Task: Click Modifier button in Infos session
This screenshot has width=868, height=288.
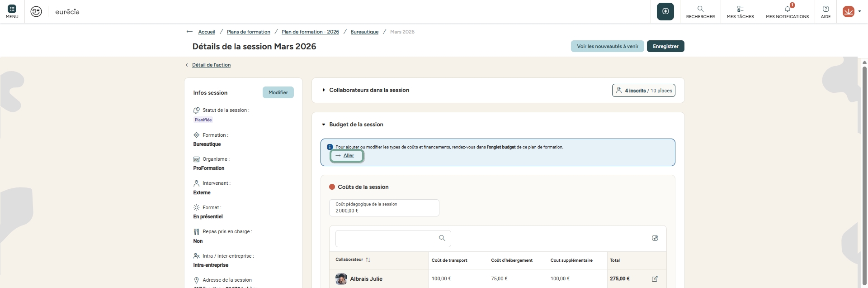Action: click(x=278, y=92)
